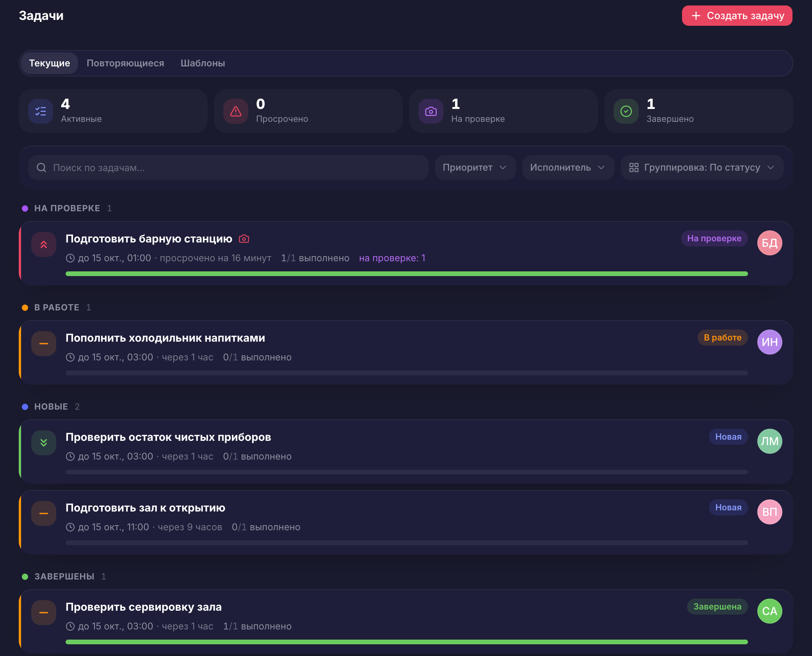Open task title Проверить остаток чистых приборов
The height and width of the screenshot is (656, 812).
pyautogui.click(x=168, y=437)
